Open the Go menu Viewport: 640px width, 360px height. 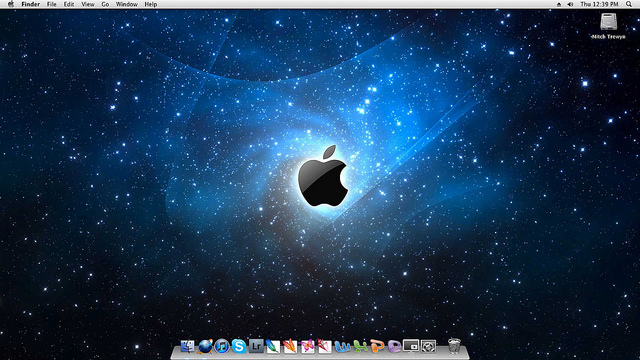[x=105, y=4]
